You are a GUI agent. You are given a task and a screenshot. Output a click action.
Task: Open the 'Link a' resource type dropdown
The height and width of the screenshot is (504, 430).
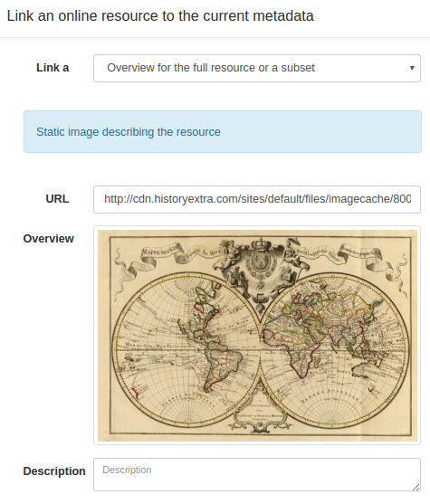point(257,68)
